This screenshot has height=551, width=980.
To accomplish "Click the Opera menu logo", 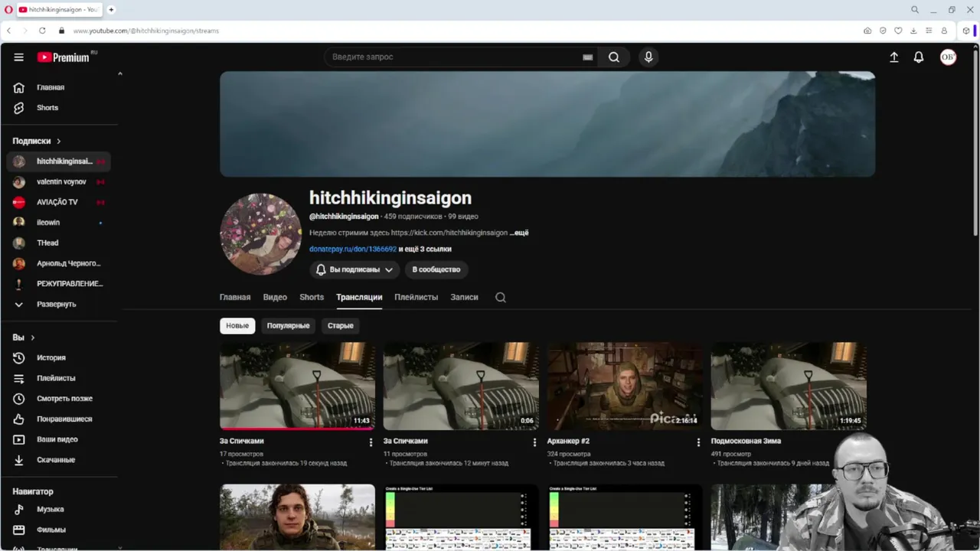I will [x=8, y=10].
